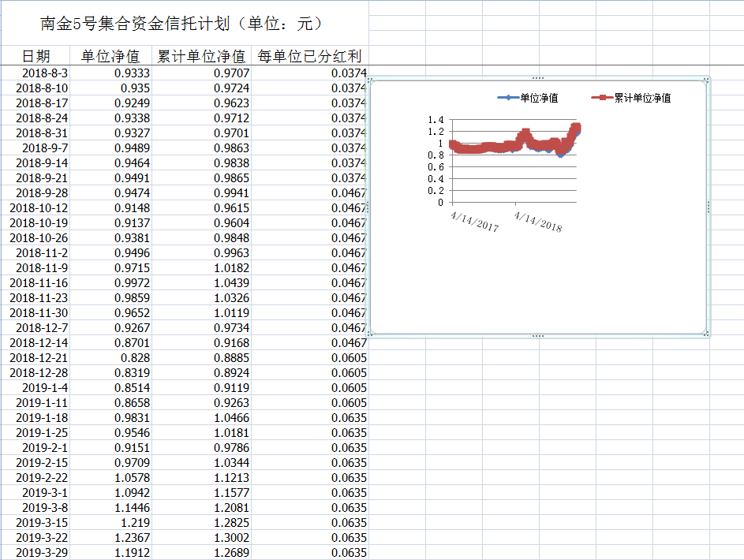The width and height of the screenshot is (744, 560).
Task: Click the cell with value 1.2689
Action: [201, 552]
